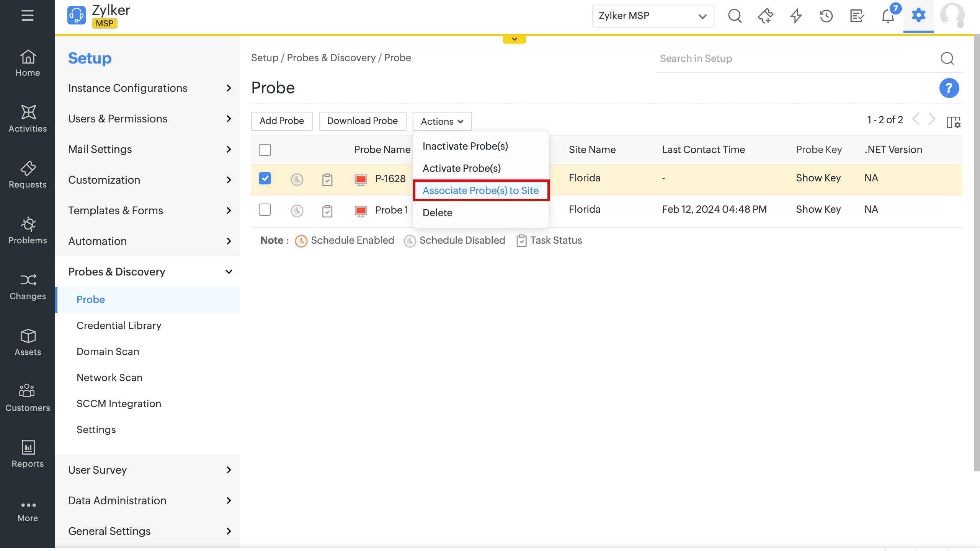Screen dimensions: 980x551
Task: Check the Probe 1 row checkbox
Action: 265,210
